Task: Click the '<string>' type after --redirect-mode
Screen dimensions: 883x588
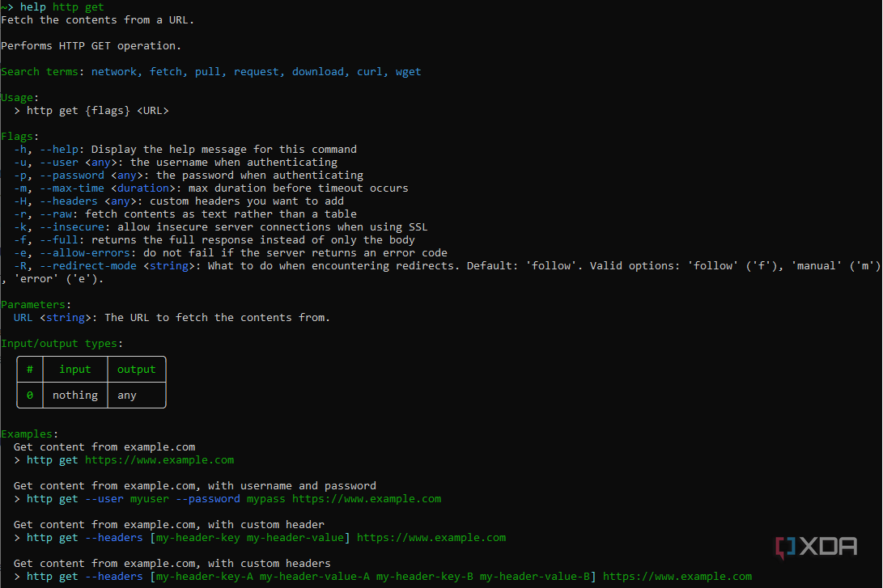Action: point(169,265)
